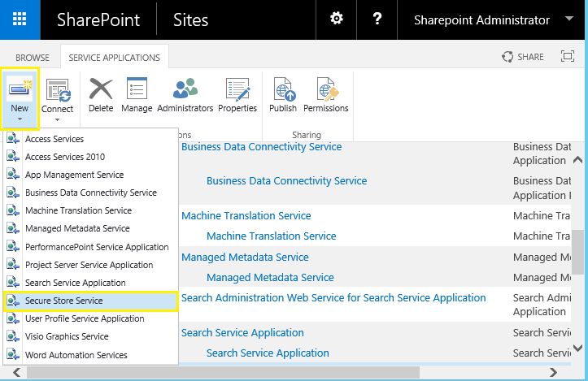
Task: Select the SERVICE APPLICATIONS ribbon tab
Action: [x=115, y=58]
